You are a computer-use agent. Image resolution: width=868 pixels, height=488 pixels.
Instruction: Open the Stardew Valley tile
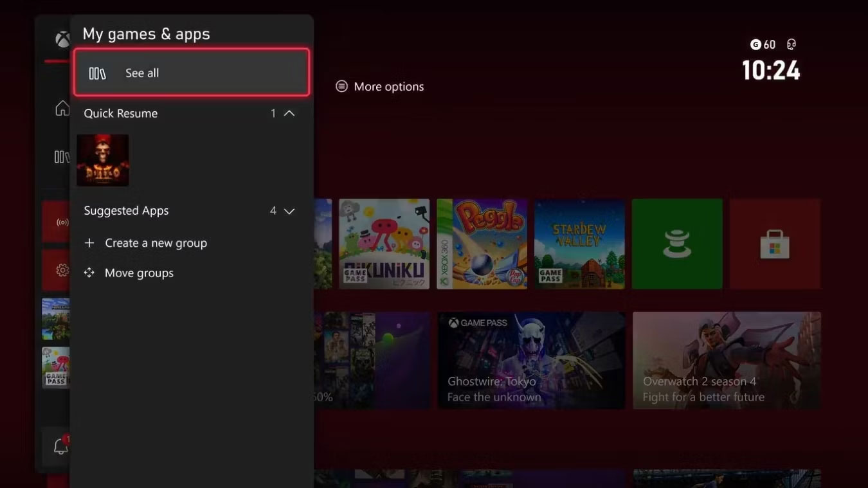[579, 244]
